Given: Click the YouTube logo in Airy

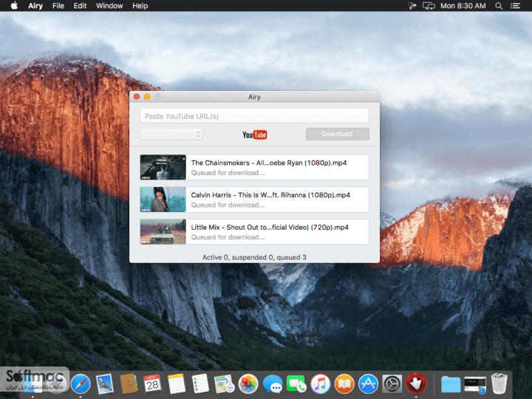Looking at the screenshot, I should tap(254, 134).
